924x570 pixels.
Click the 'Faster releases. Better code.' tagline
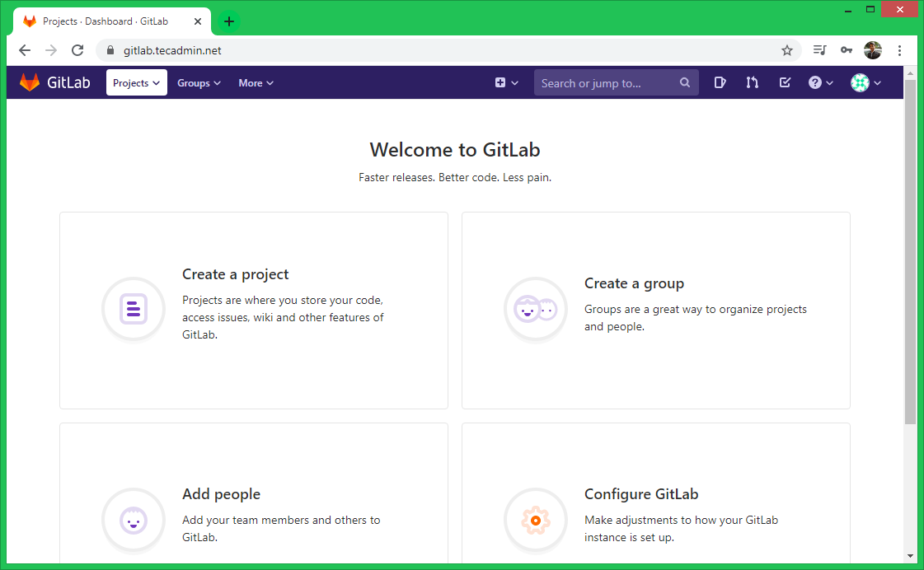coord(455,177)
